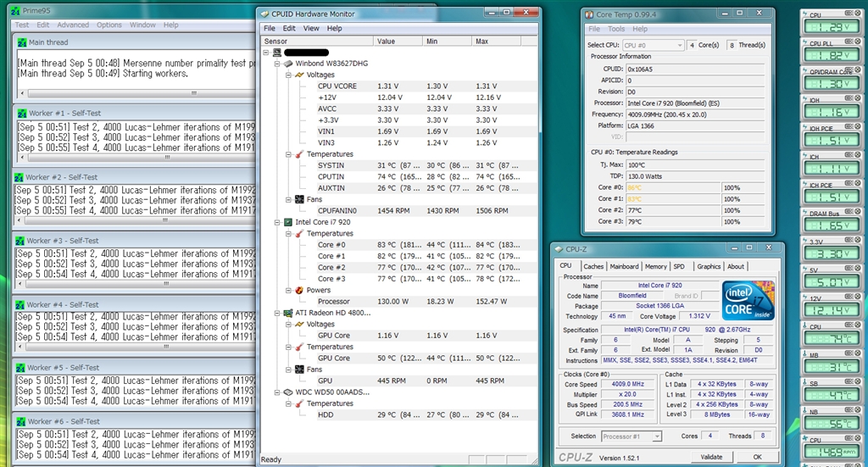Image resolution: width=868 pixels, height=467 pixels.
Task: Collapse Temperatures under Intel Core i7 920
Action: 287,233
